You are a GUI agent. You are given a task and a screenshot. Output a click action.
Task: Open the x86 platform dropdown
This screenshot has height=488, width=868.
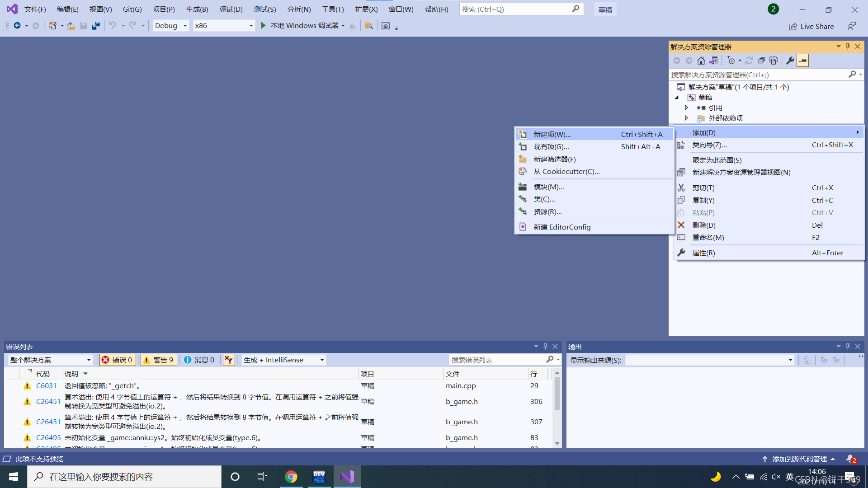(x=224, y=26)
